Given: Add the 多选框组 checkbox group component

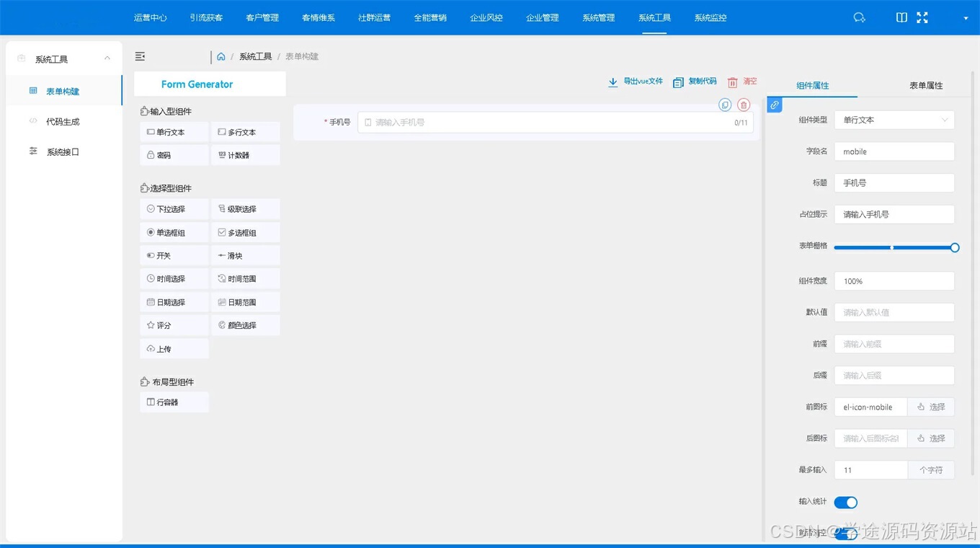Looking at the screenshot, I should pyautogui.click(x=246, y=233).
